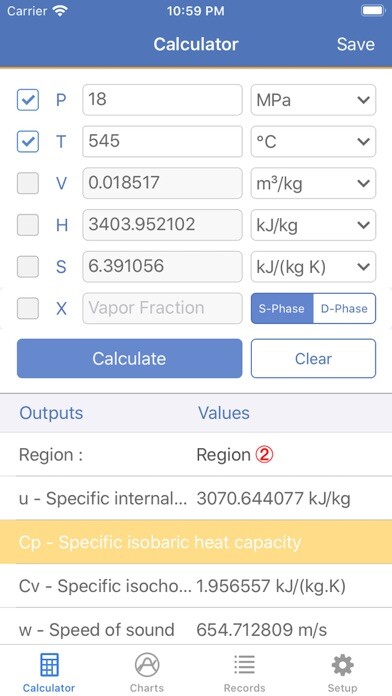Screen dimensions: 392x696
Task: Uncheck the T temperature checkbox
Action: (x=28, y=142)
